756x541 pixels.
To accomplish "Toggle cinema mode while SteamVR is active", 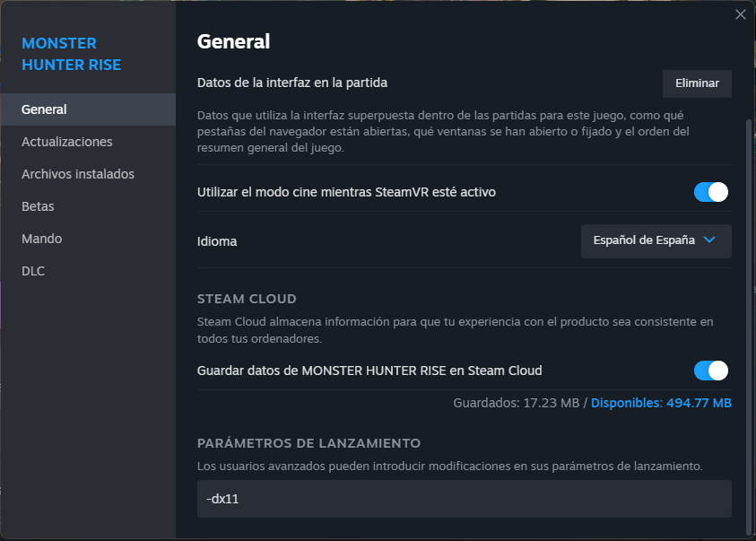I will (x=710, y=192).
